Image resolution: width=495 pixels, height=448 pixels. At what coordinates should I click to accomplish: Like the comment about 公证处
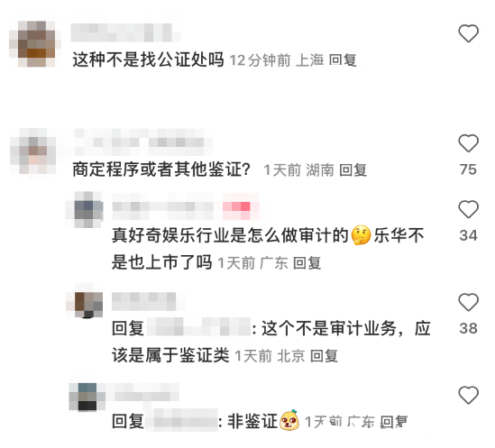pos(468,33)
